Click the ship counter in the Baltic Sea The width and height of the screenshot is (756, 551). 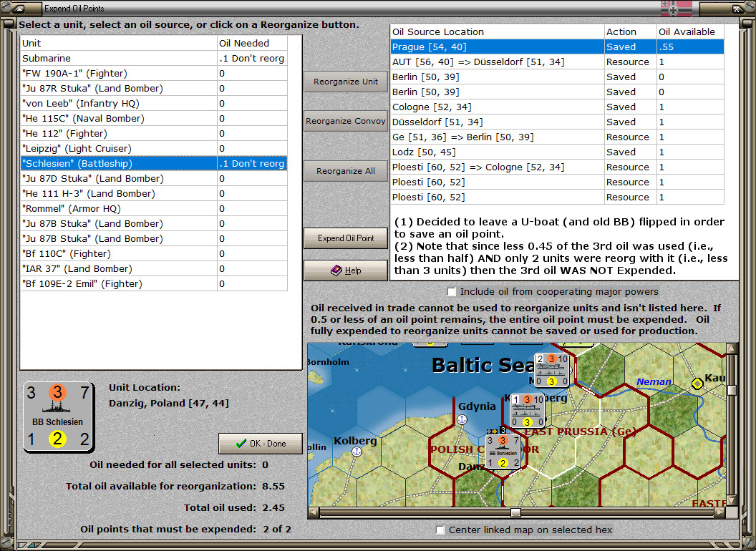tap(552, 370)
